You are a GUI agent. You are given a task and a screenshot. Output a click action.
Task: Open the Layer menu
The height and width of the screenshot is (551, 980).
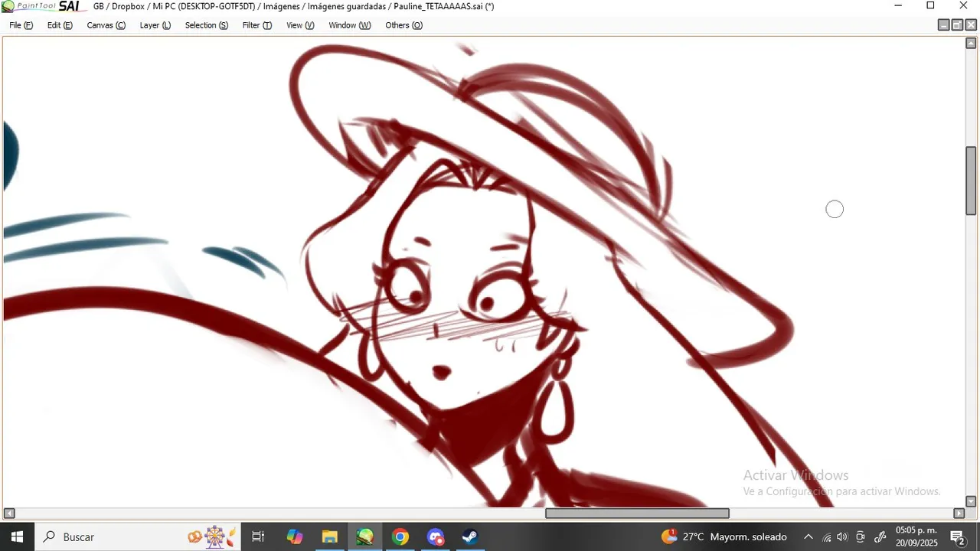coord(155,25)
